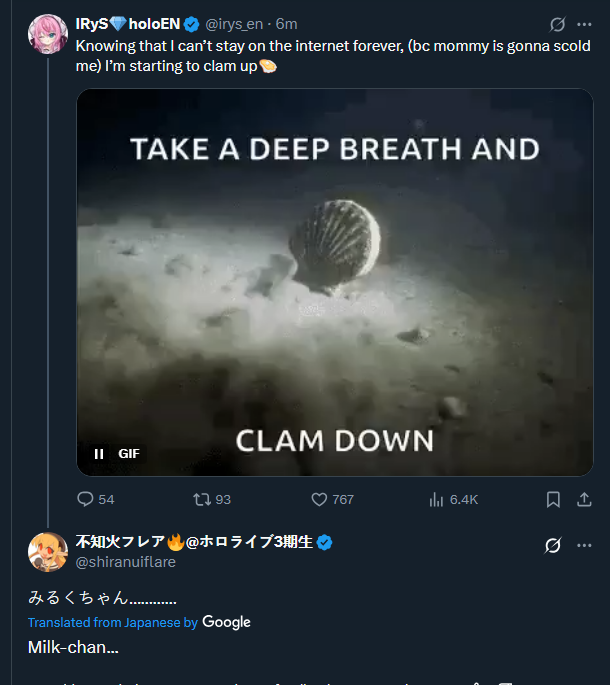Viewport: 610px width, 685px height.
Task: Click the share icon on IRyS tweet
Action: coord(584,499)
